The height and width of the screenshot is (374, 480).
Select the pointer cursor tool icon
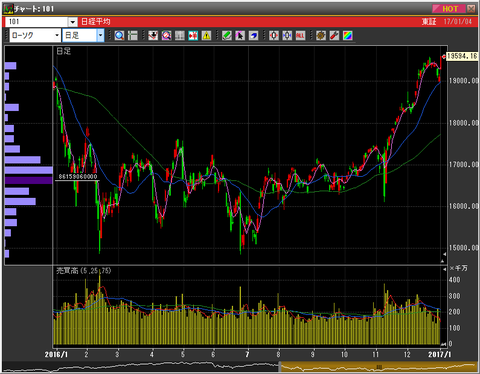(240, 35)
